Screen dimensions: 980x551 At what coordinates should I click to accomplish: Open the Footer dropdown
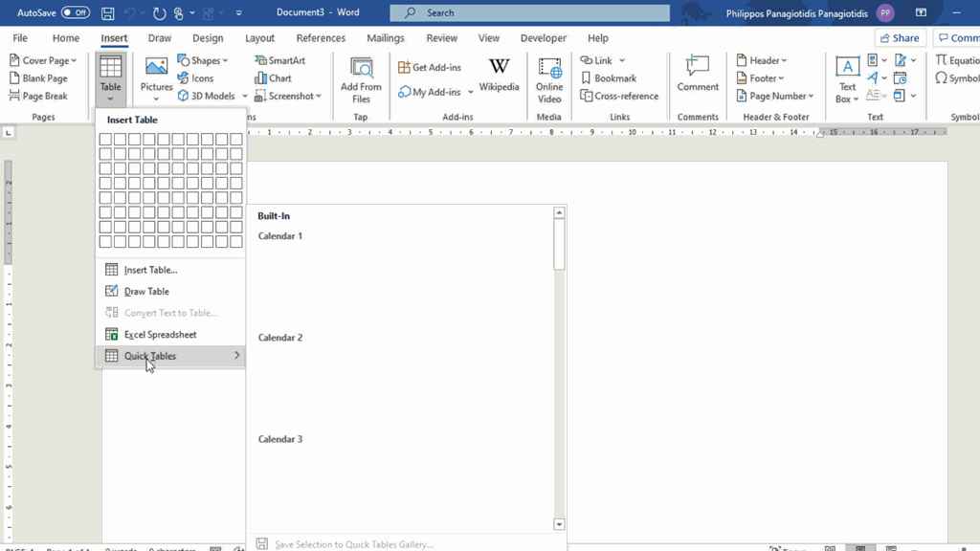(760, 78)
